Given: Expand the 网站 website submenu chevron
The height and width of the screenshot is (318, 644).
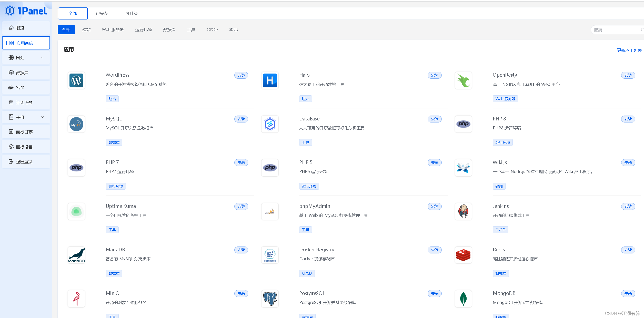Looking at the screenshot, I should click(43, 58).
